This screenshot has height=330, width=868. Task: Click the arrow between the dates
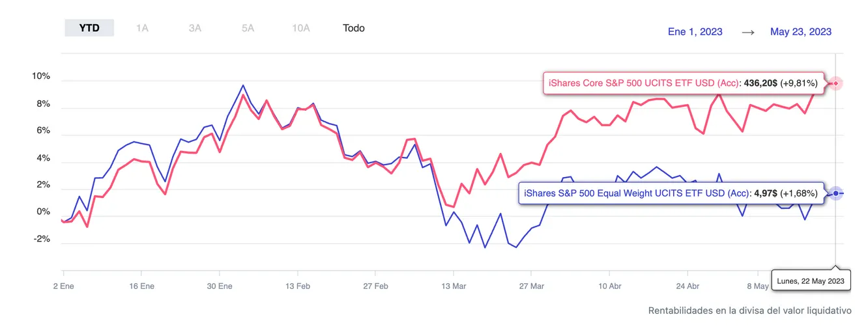point(747,31)
